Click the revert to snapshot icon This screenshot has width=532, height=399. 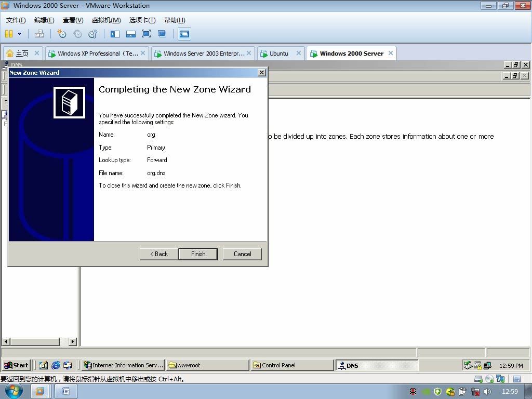pos(77,34)
